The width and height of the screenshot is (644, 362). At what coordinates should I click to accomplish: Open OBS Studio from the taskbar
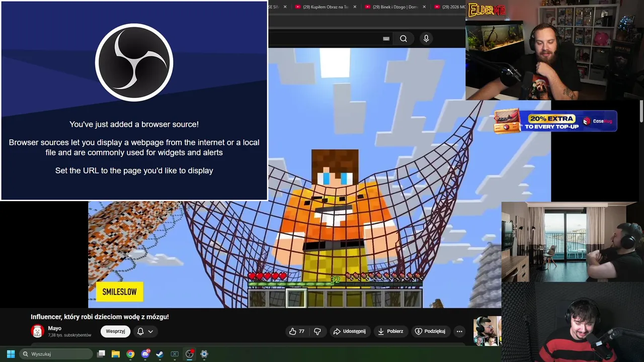(x=190, y=354)
